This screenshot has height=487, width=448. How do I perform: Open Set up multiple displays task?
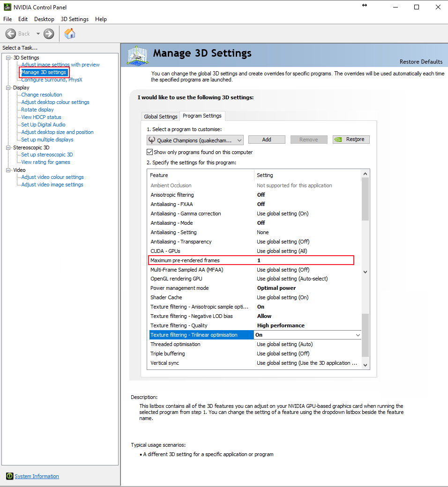click(x=47, y=140)
